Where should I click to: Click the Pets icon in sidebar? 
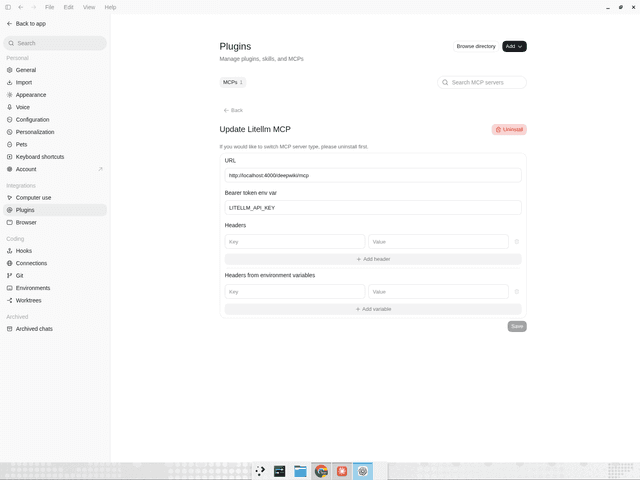pyautogui.click(x=9, y=144)
